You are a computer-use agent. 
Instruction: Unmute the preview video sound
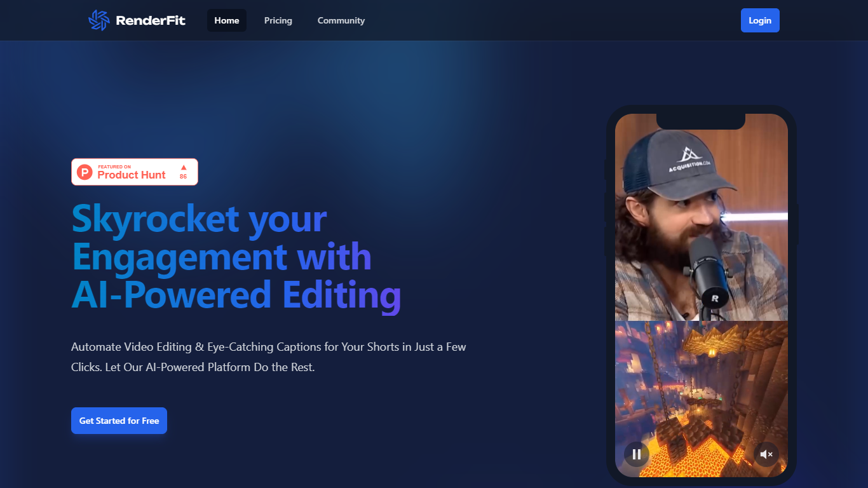(766, 454)
